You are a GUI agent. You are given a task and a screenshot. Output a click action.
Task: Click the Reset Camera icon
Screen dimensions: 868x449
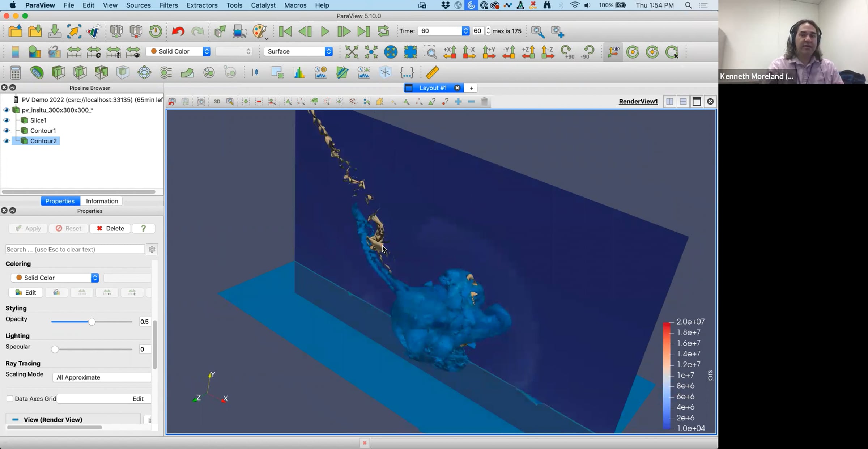click(x=352, y=52)
